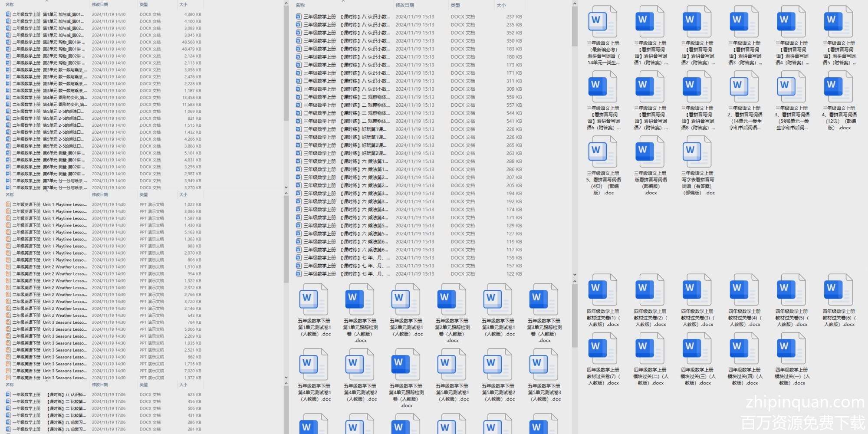Open 四年级数学上册 教材过关卷(1) Word icon
Screen dimensions: 868x434
pos(602,289)
